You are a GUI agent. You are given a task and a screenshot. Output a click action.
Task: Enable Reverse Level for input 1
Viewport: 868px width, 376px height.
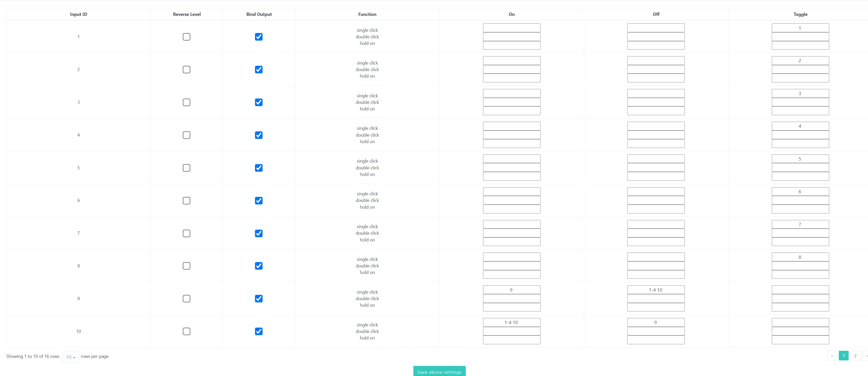coord(186,37)
